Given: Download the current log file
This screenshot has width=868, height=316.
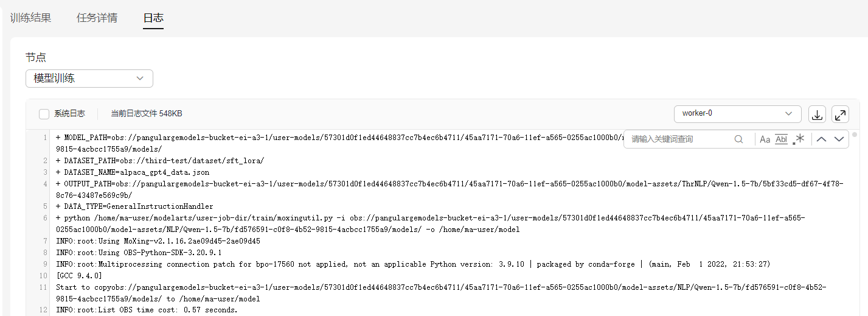Looking at the screenshot, I should 817,114.
